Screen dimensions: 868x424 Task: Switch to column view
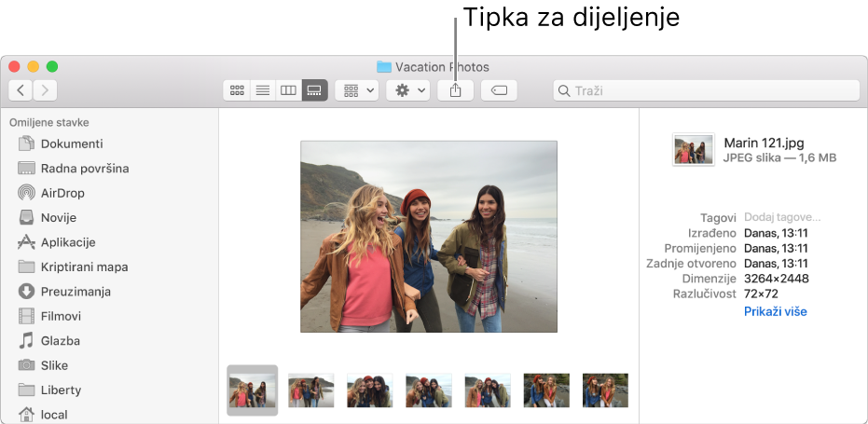click(x=289, y=90)
